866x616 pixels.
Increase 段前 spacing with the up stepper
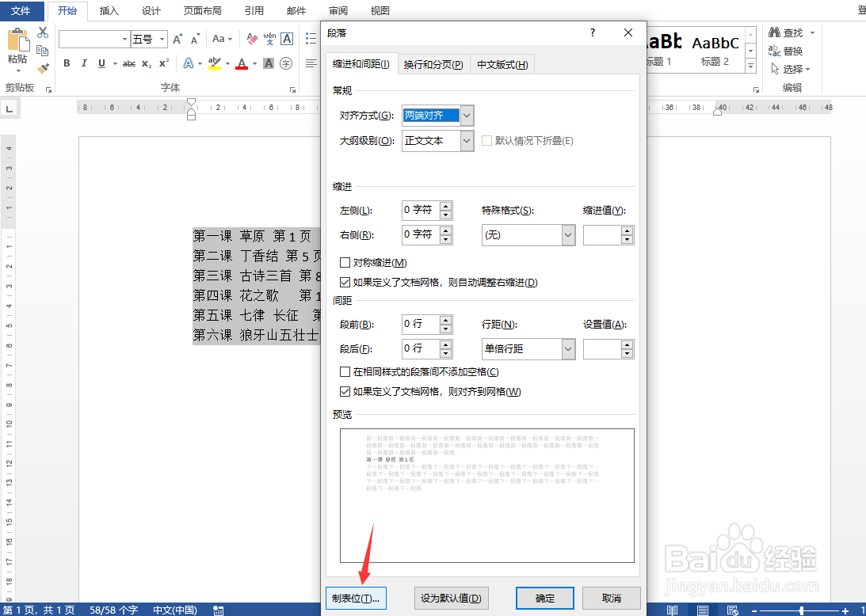coord(444,319)
